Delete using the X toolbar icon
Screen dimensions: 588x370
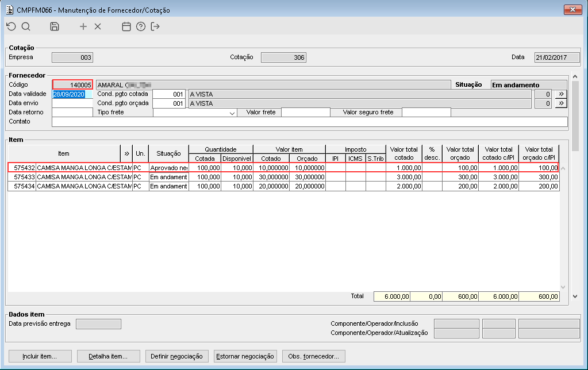click(98, 26)
